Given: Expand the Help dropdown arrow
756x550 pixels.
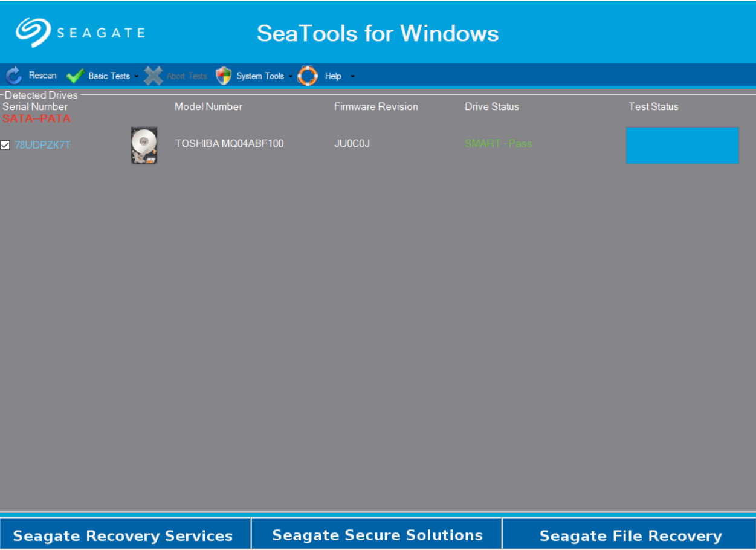Looking at the screenshot, I should (x=352, y=77).
